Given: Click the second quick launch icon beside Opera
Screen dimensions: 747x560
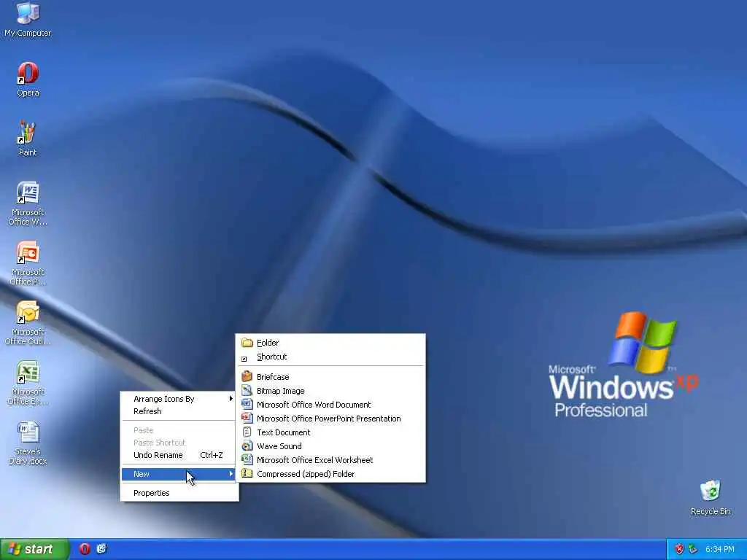Looking at the screenshot, I should tap(101, 549).
